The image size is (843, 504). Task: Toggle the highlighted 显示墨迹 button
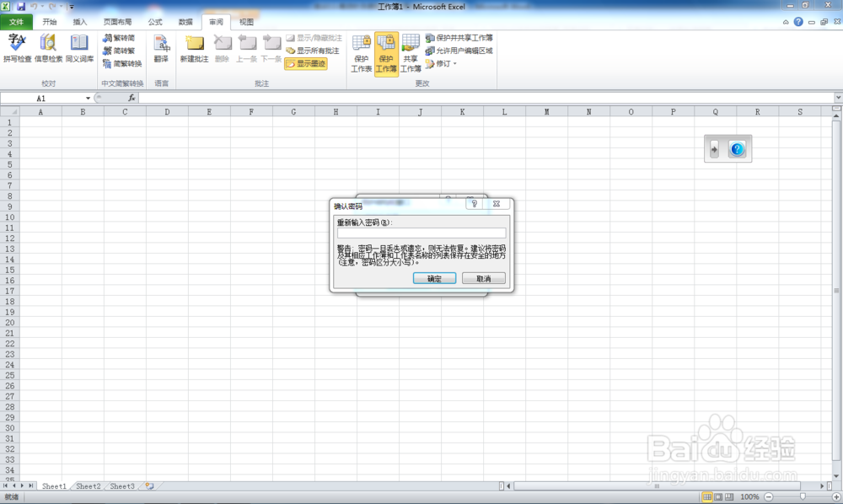tap(306, 63)
